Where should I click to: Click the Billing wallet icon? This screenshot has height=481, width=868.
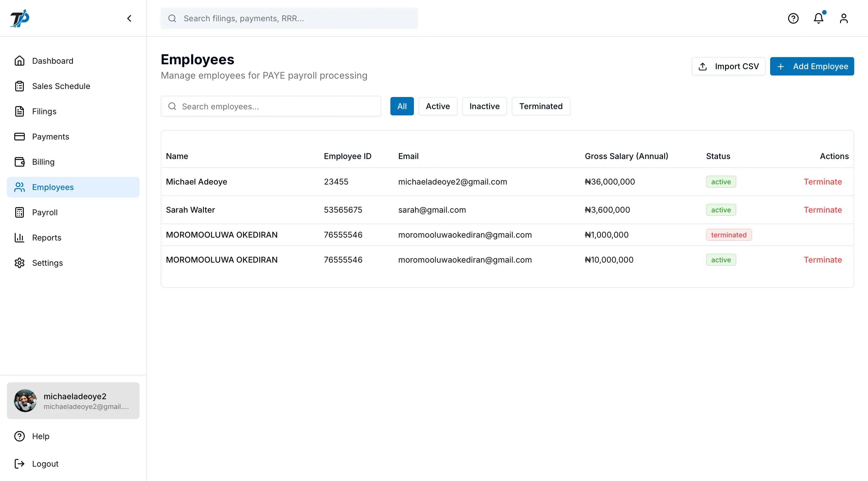point(20,162)
